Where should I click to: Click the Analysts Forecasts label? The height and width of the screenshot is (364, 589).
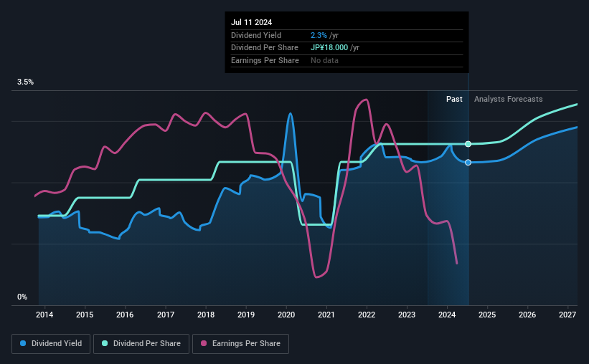(508, 99)
